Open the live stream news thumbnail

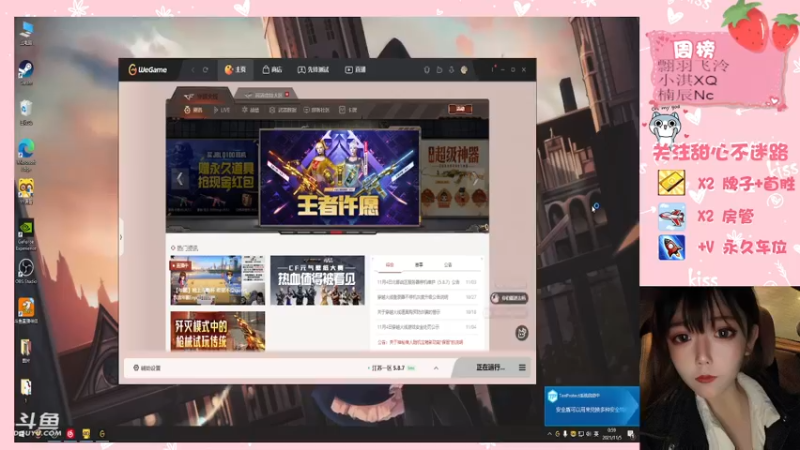[217, 280]
